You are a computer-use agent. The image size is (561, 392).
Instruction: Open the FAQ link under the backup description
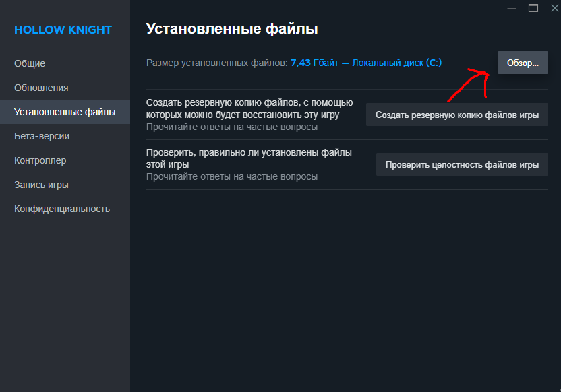232,127
